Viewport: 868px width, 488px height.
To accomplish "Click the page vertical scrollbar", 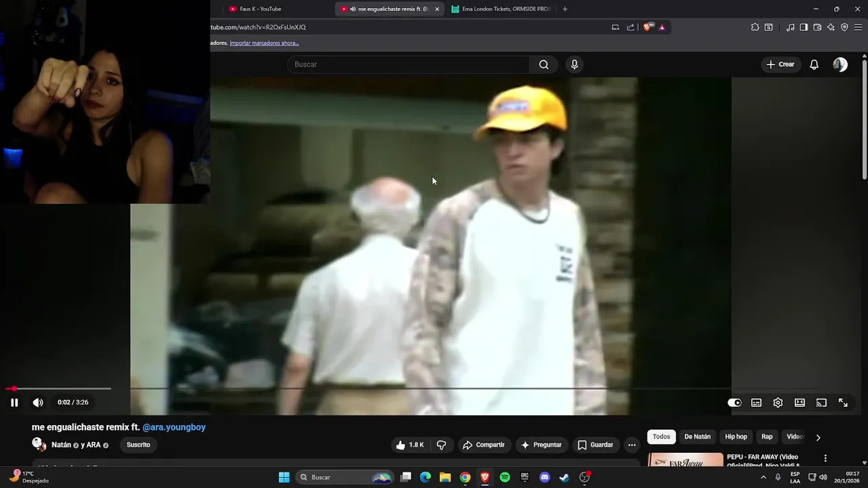I will [x=864, y=121].
